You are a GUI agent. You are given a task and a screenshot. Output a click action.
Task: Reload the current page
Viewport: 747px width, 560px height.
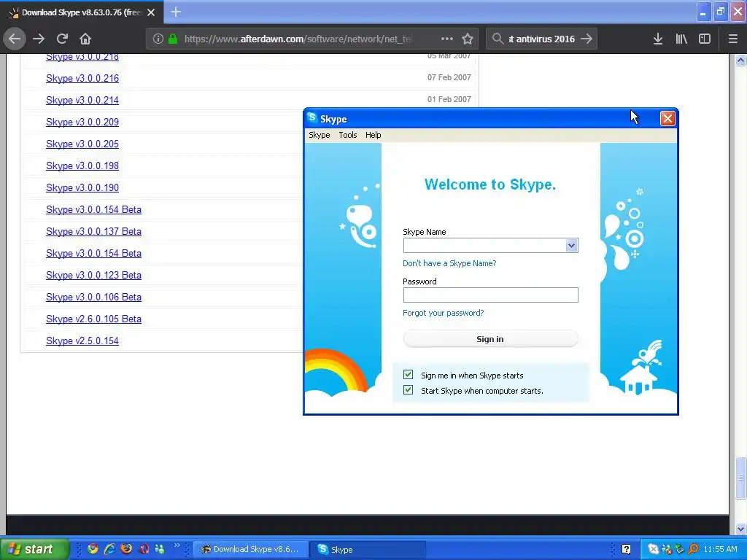63,39
